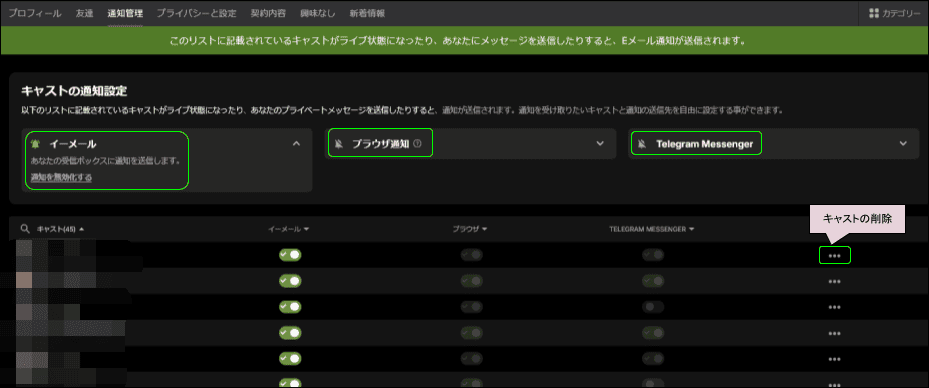Toggle email notification for the fourth cast row
Viewport: 929px width, 388px height.
(290, 333)
